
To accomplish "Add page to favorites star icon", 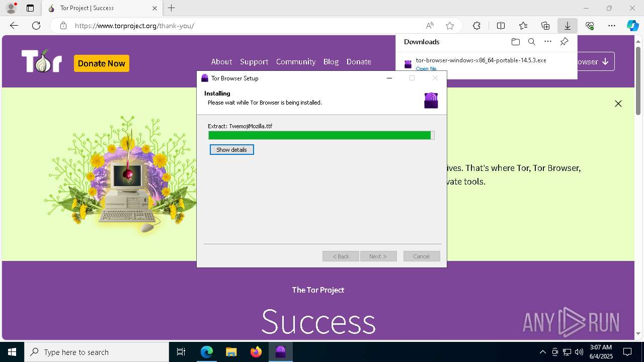I will pyautogui.click(x=450, y=26).
